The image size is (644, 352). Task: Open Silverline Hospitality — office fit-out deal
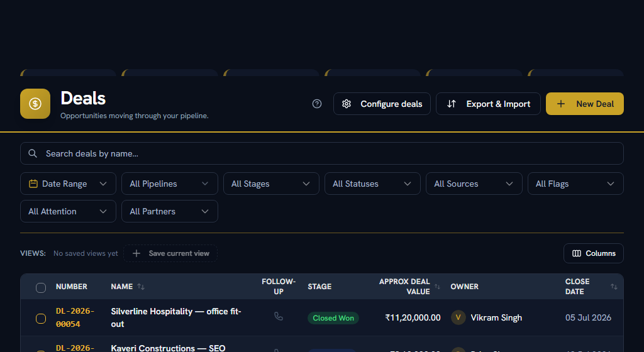[176, 317]
